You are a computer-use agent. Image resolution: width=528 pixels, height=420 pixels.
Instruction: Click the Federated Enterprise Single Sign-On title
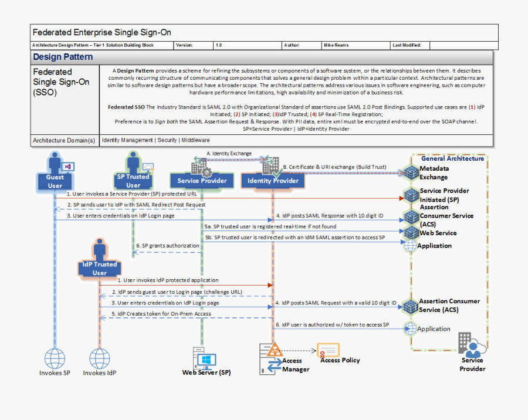click(102, 32)
